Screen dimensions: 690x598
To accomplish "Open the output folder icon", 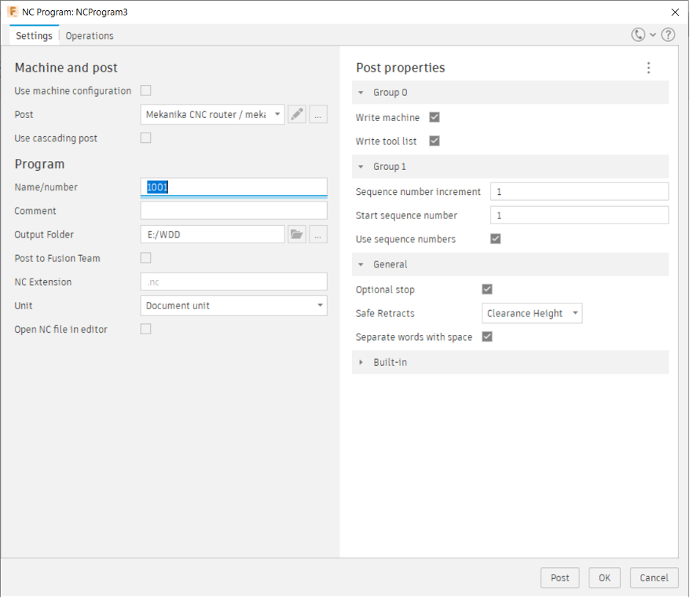I will coord(297,234).
